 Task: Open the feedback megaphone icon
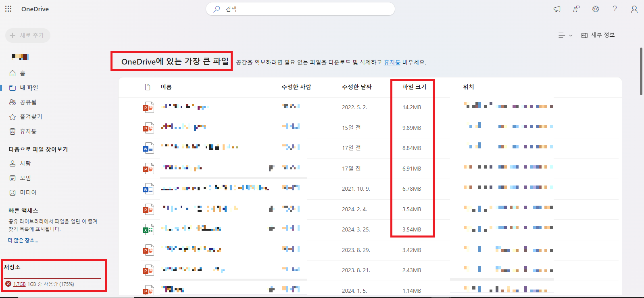pos(557,9)
